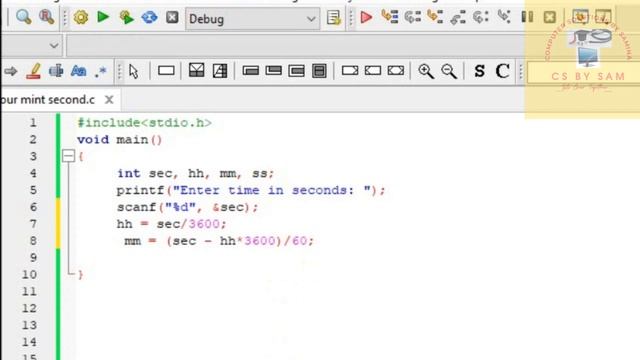This screenshot has height=360, width=640.
Task: Toggle the red highlight marker icon
Action: pyautogui.click(x=33, y=71)
